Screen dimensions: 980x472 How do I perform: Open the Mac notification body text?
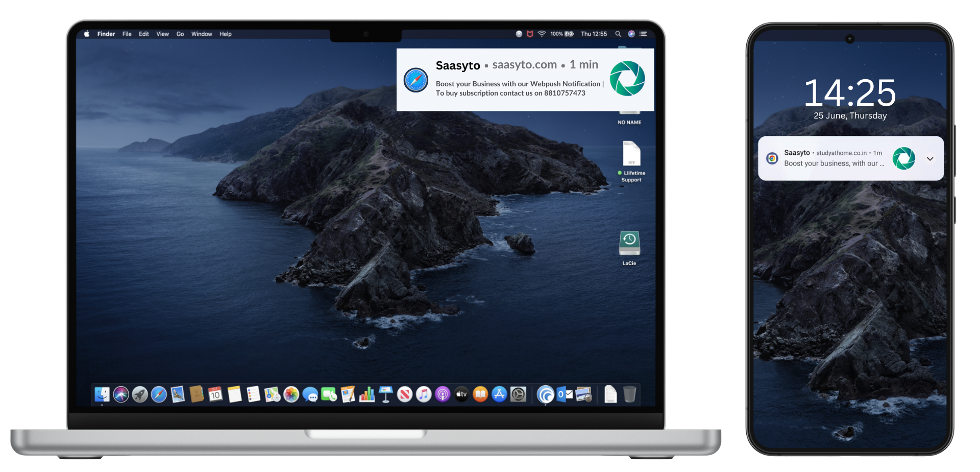[520, 88]
